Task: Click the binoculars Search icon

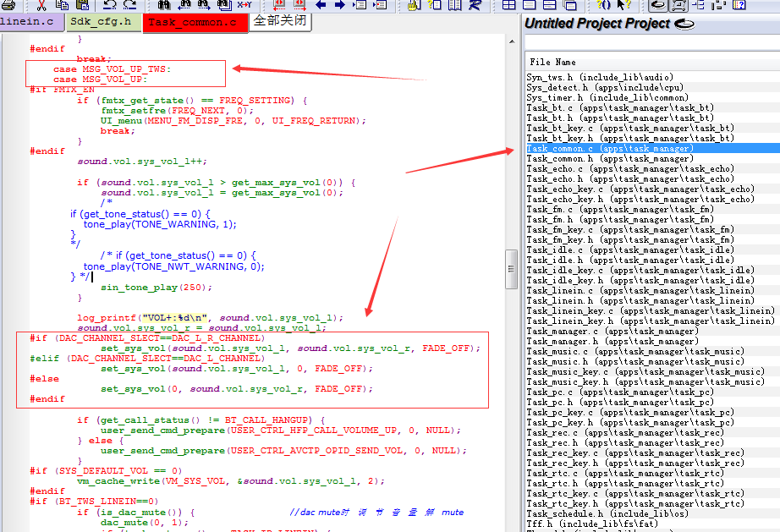Action: 163,5
